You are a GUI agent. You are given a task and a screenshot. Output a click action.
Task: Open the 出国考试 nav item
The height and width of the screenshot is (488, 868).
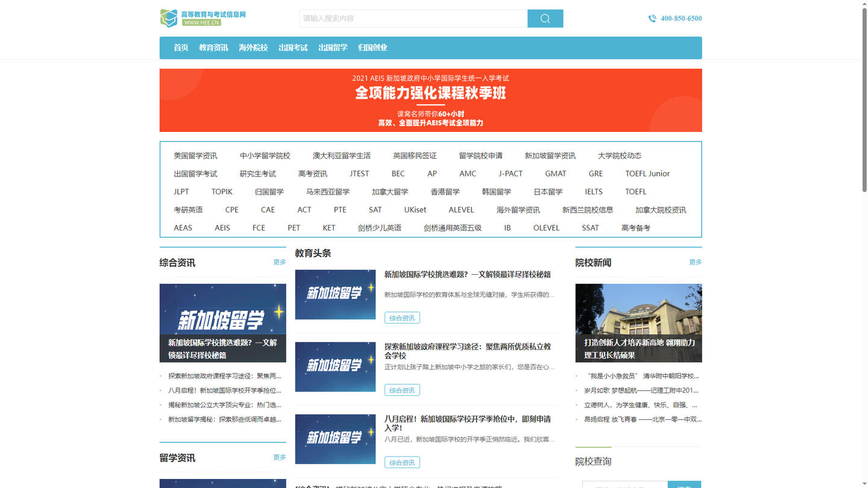[x=293, y=48]
